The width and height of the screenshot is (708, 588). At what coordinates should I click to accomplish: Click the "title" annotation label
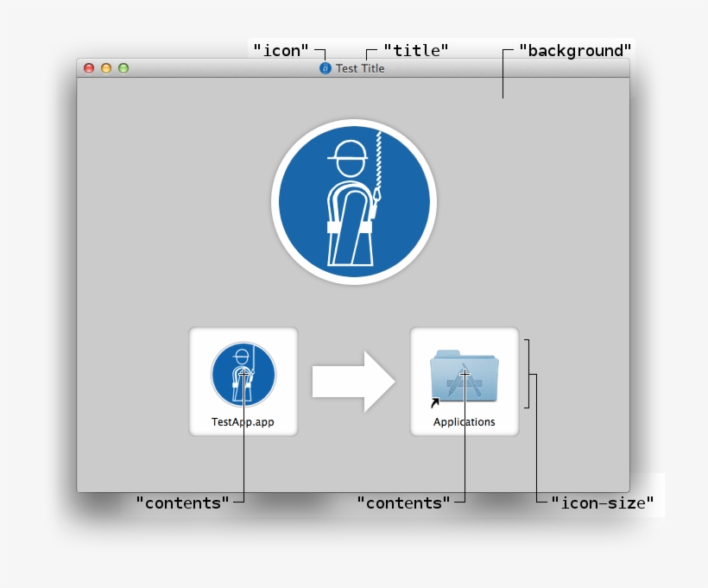(415, 50)
